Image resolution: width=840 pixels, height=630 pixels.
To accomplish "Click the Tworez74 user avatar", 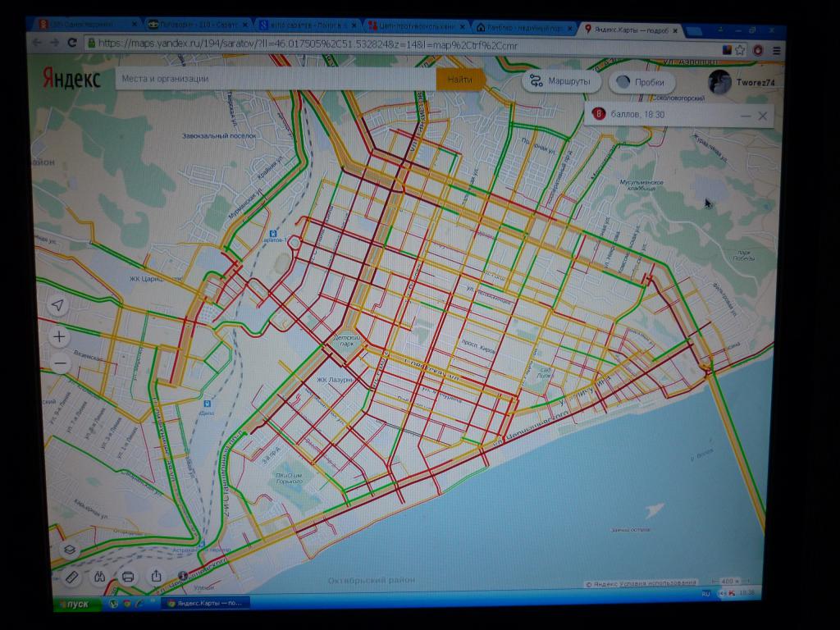I will (x=719, y=82).
